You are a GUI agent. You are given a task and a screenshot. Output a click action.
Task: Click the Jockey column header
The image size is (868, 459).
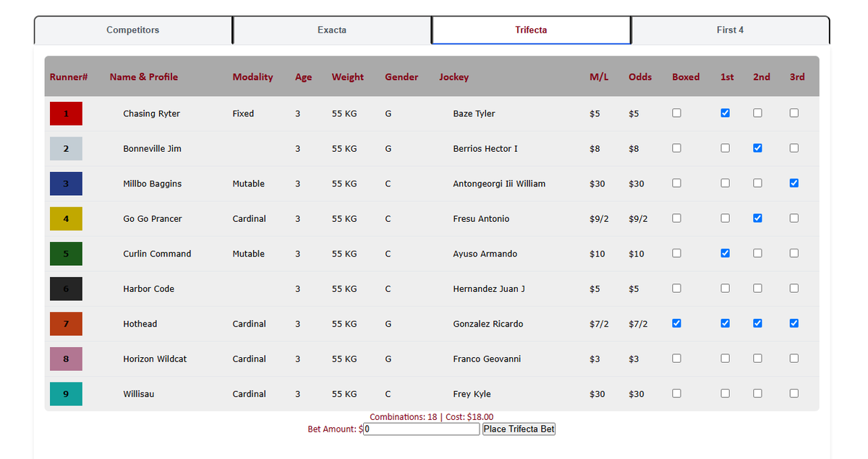pos(454,77)
